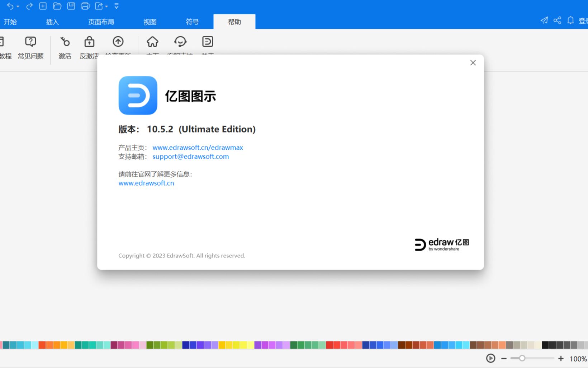
Task: Expand the Export options dropdown arrow
Action: pos(106,6)
